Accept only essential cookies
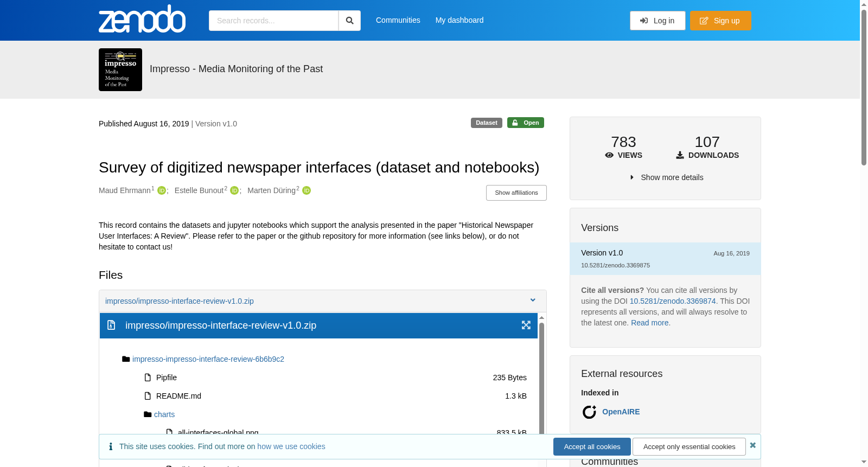Screen dimensions: 868x467 tap(689, 446)
